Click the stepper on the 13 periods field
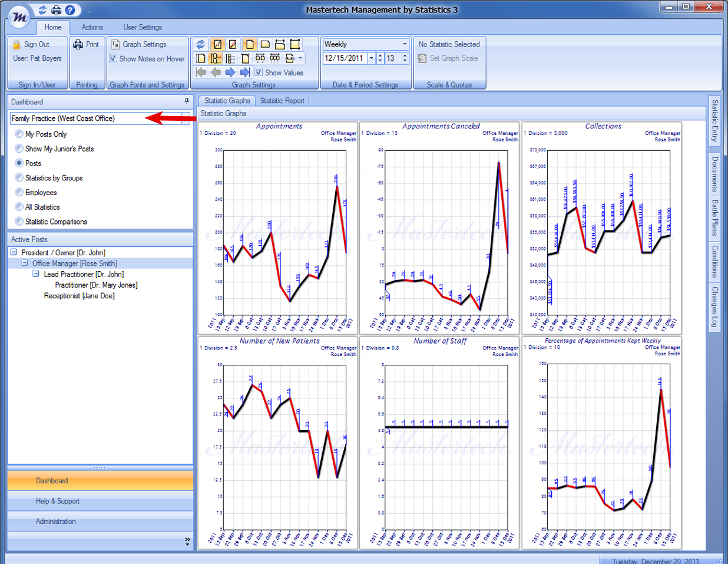The height and width of the screenshot is (564, 728). [405, 58]
